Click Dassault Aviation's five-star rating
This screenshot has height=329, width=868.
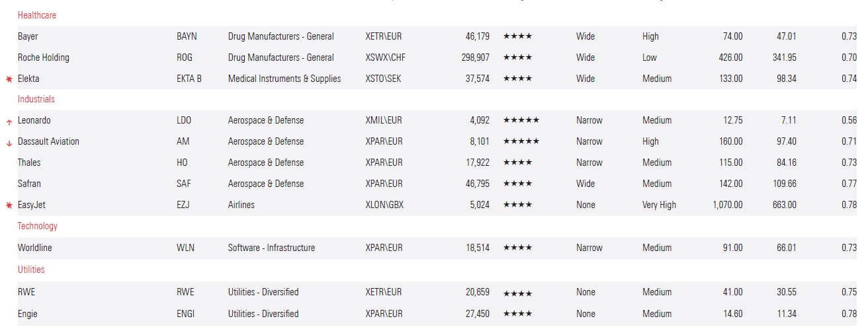coord(521,142)
